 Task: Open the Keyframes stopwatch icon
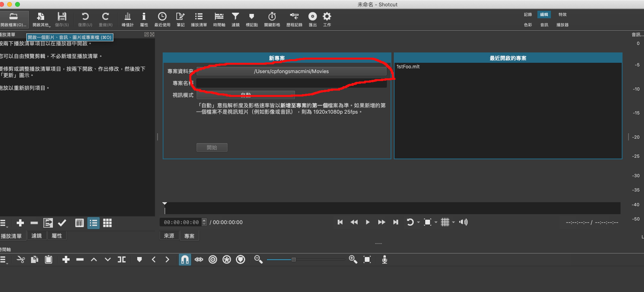(272, 19)
